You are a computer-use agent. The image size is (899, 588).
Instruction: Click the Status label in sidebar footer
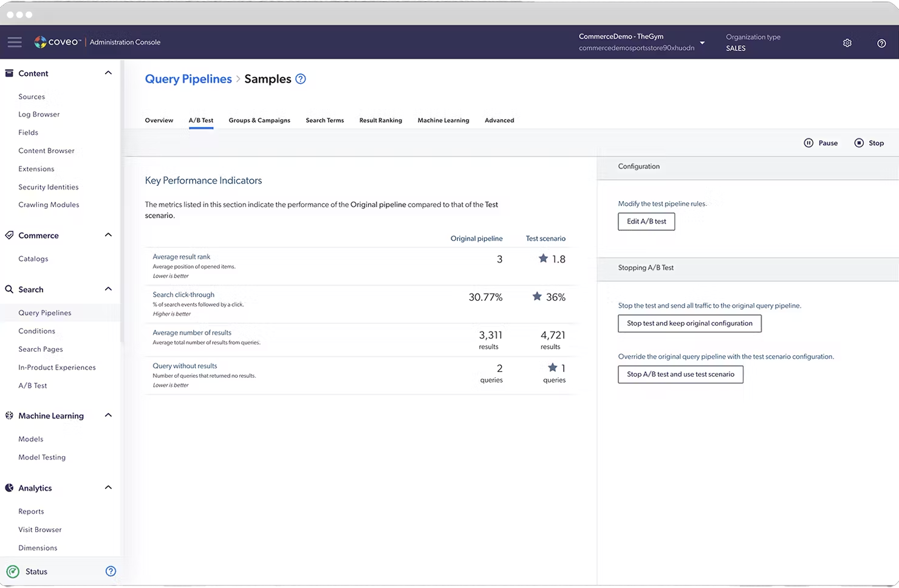36,572
